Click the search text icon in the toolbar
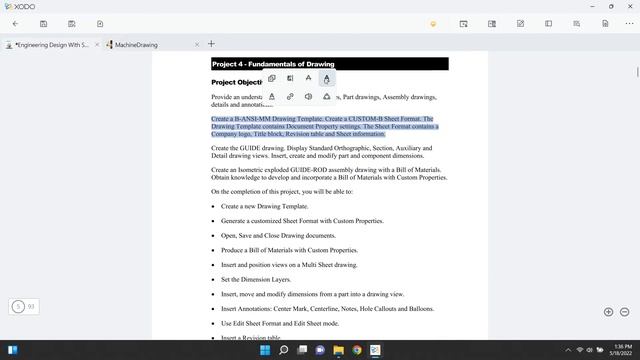Viewport: 640px width, 360px height. pos(577,24)
